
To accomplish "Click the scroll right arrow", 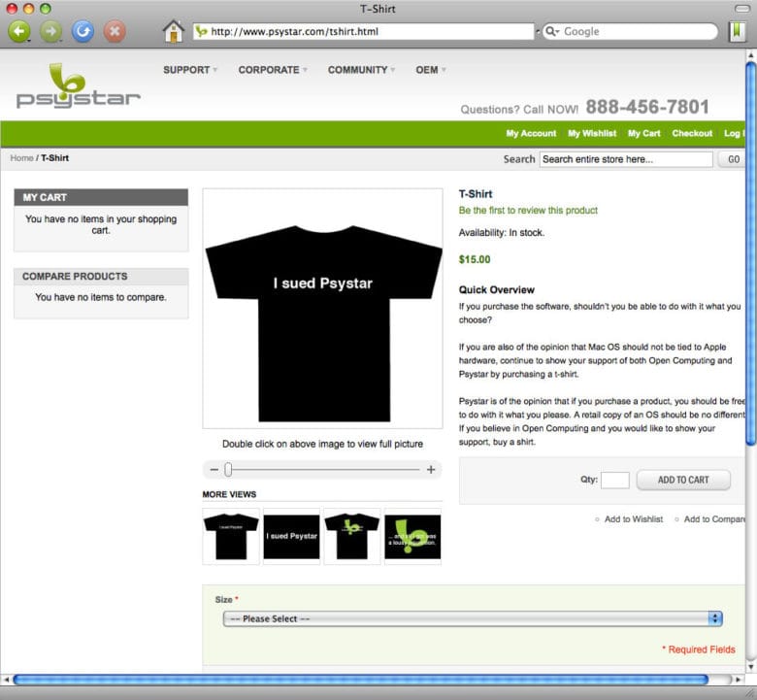I will tap(738, 680).
